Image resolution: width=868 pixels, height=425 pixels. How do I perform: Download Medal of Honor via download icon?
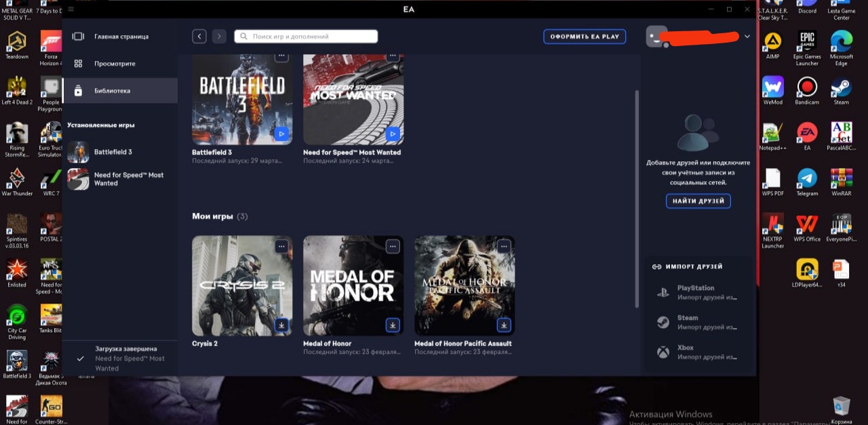pyautogui.click(x=393, y=325)
